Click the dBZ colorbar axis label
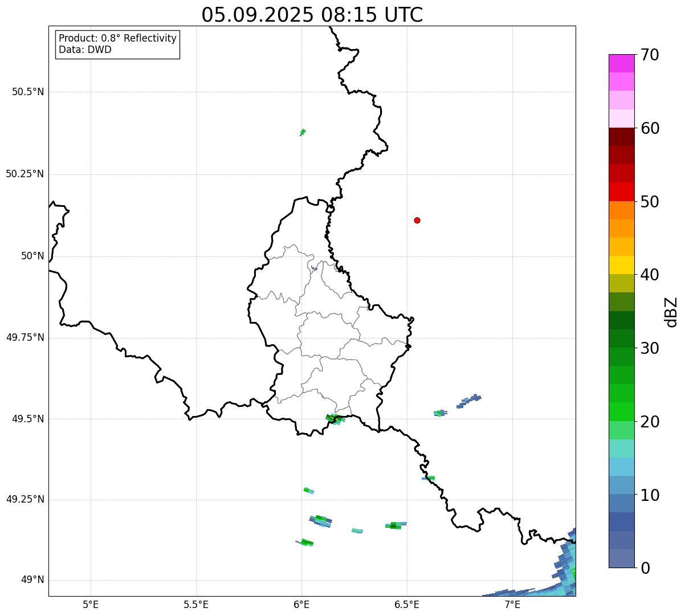Screen dimensions: 685x616 (671, 312)
